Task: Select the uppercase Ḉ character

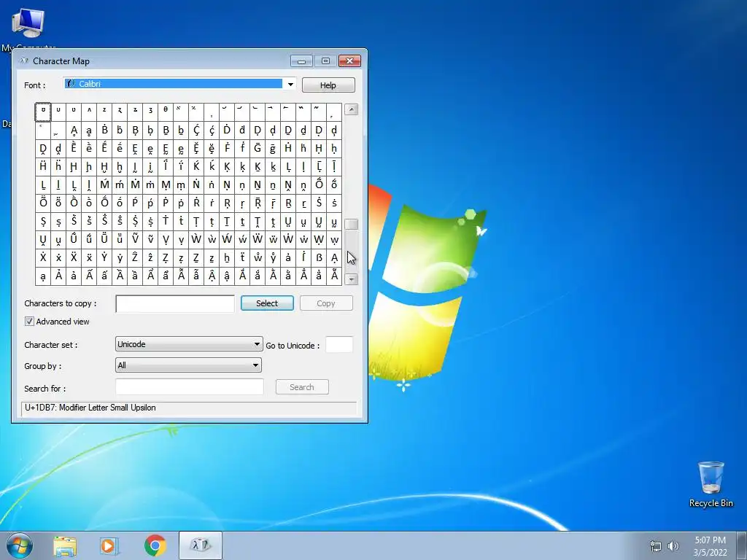Action: coord(196,130)
